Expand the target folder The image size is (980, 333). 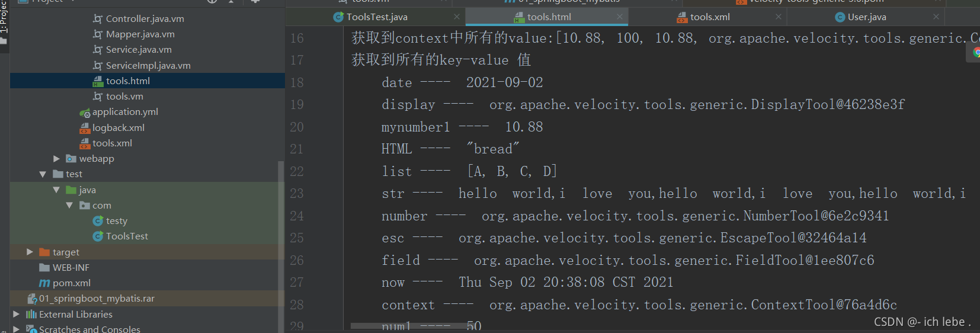click(x=30, y=252)
